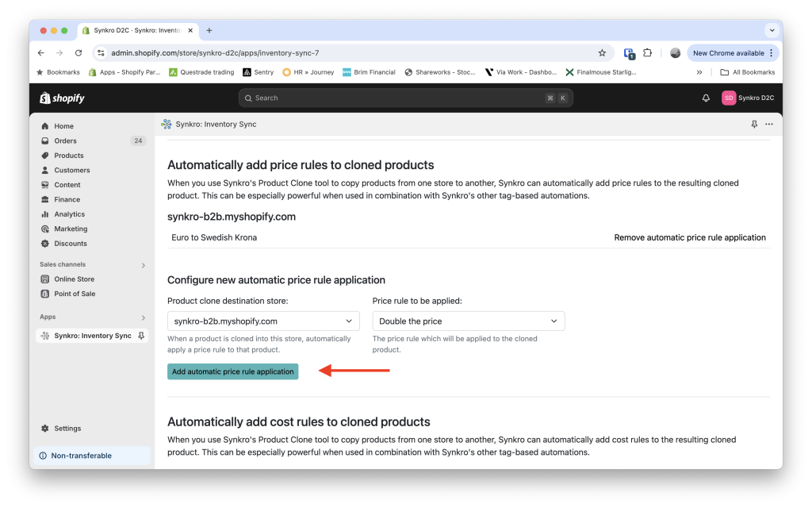Open the Synkro: Inventory Sync app icon
The width and height of the screenshot is (812, 508).
pyautogui.click(x=167, y=125)
